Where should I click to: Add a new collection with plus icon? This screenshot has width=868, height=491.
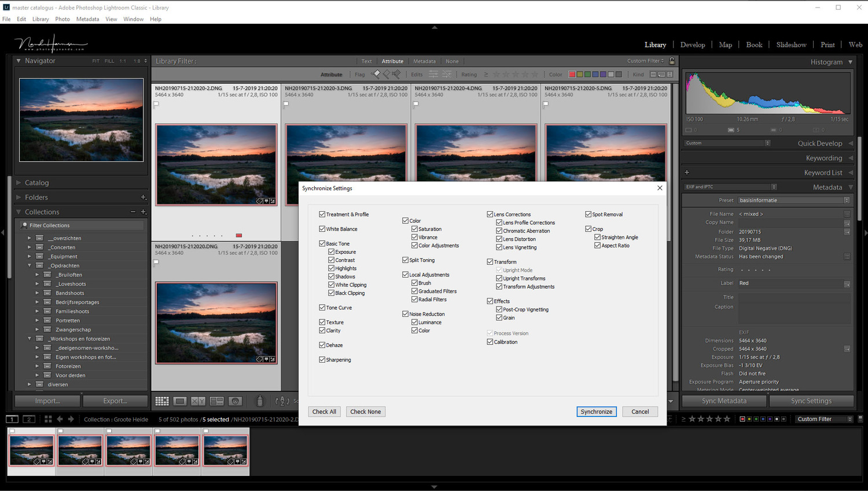[144, 212]
